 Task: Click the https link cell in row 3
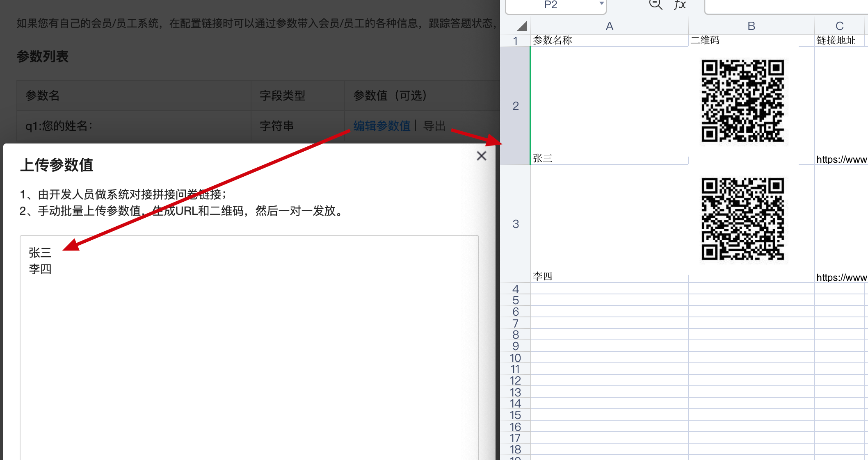coord(841,224)
